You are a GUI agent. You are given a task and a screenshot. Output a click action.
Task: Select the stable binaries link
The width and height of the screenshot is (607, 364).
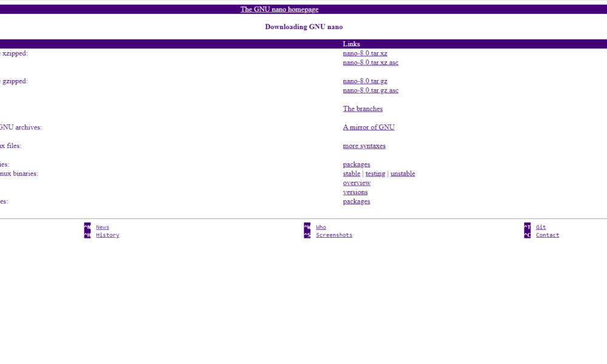[x=351, y=174]
